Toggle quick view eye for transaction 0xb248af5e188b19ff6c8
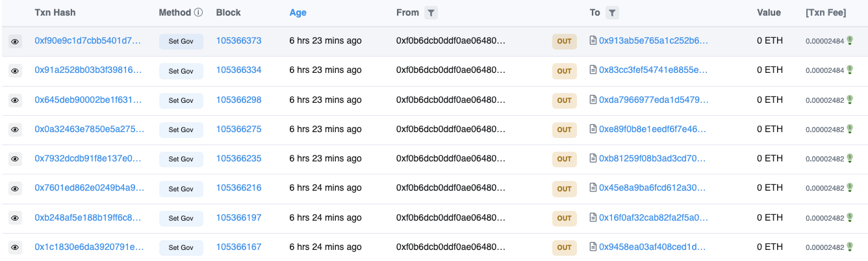Viewport: 868px width, 261px height. tap(15, 217)
